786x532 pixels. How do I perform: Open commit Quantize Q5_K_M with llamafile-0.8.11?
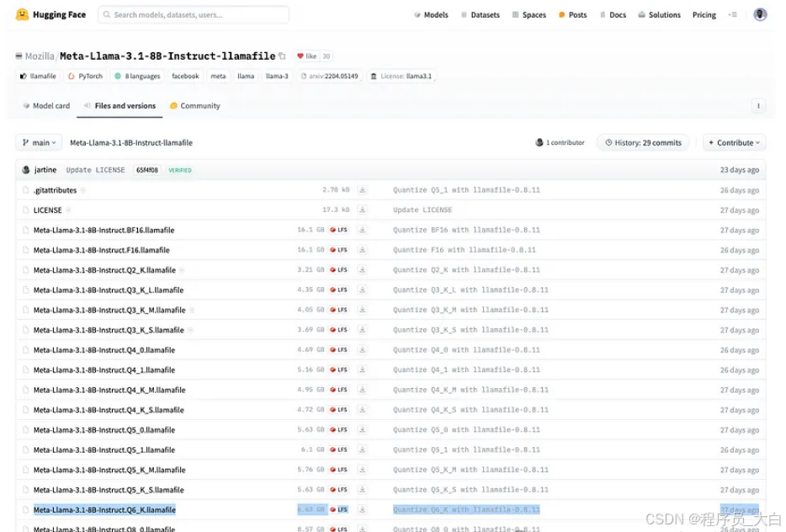pyautogui.click(x=470, y=470)
